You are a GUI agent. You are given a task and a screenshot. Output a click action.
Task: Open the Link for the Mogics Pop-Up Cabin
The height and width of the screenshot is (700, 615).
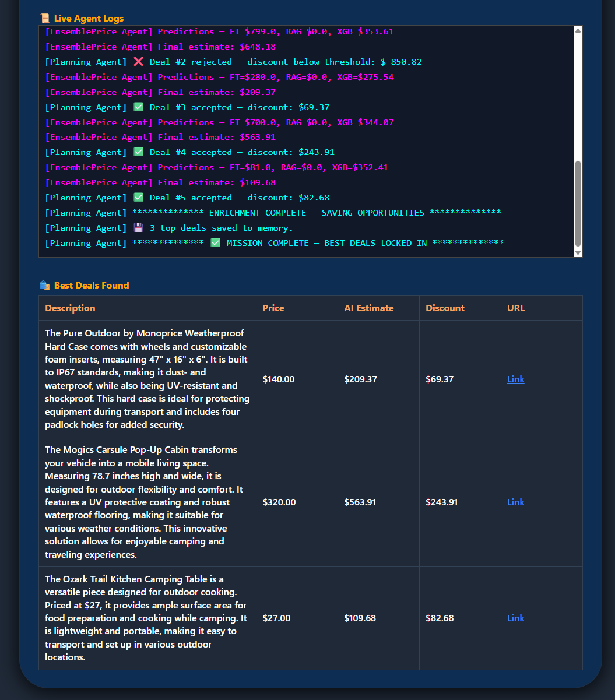click(x=515, y=502)
